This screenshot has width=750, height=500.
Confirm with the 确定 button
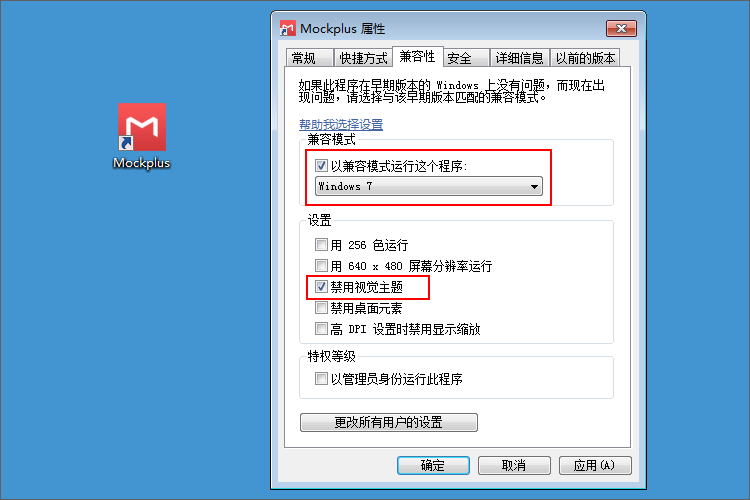tap(433, 465)
